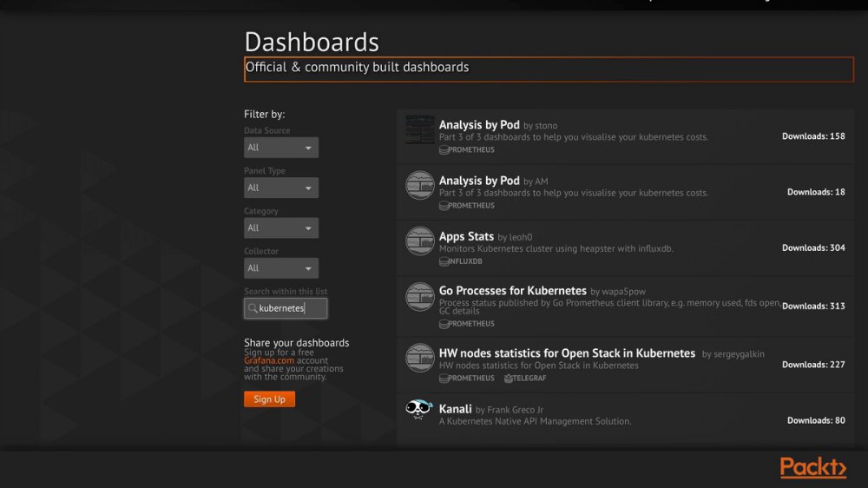Follow the Grafana.com link

[269, 360]
